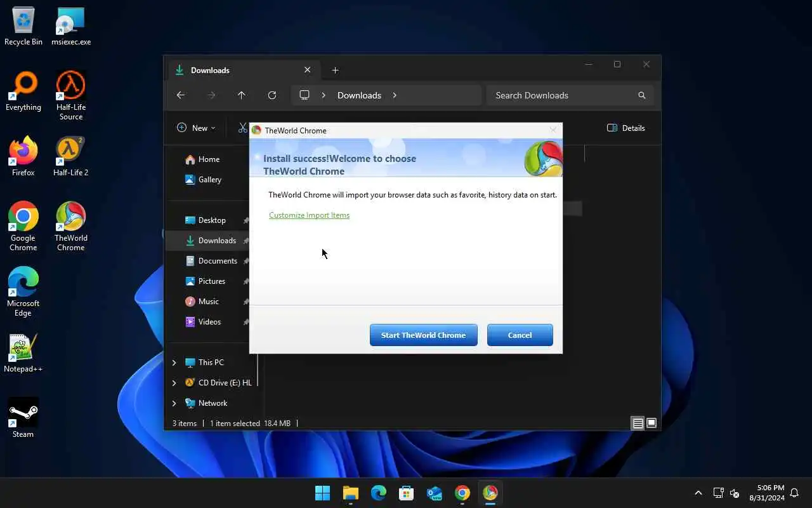
Task: Click the PC monitor icon in address bar
Action: 304,95
